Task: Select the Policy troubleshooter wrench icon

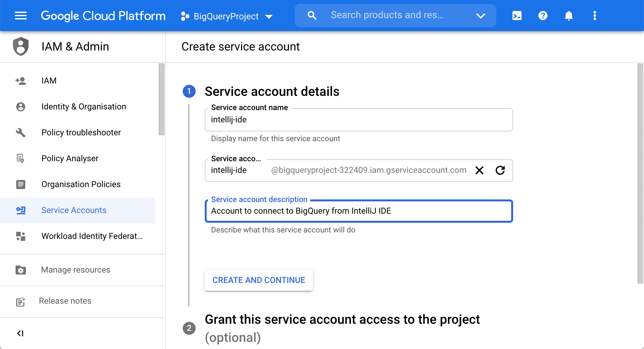Action: pos(21,132)
